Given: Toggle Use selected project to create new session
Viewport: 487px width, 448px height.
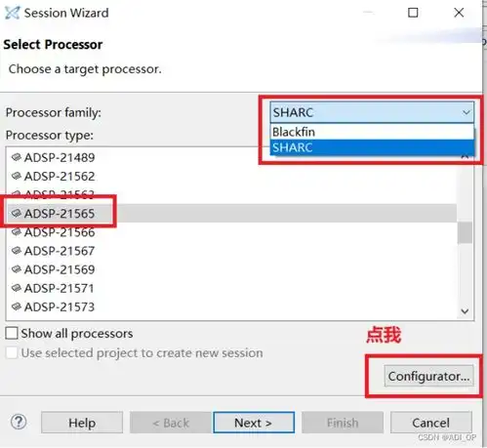Looking at the screenshot, I should (12, 352).
